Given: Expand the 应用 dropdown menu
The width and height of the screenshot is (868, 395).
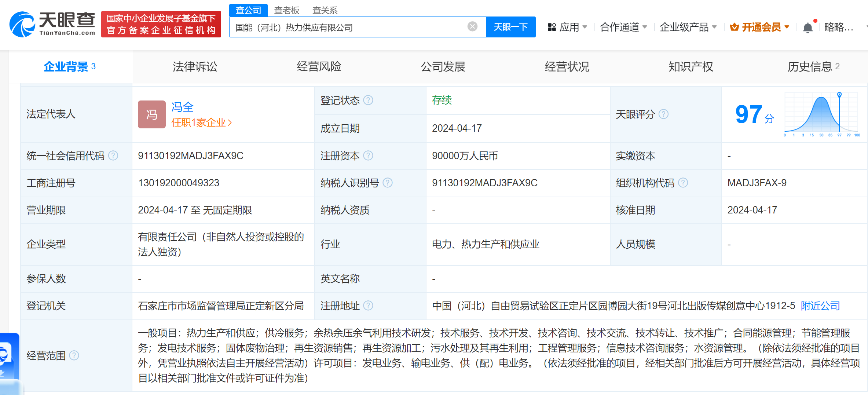Looking at the screenshot, I should coord(567,27).
